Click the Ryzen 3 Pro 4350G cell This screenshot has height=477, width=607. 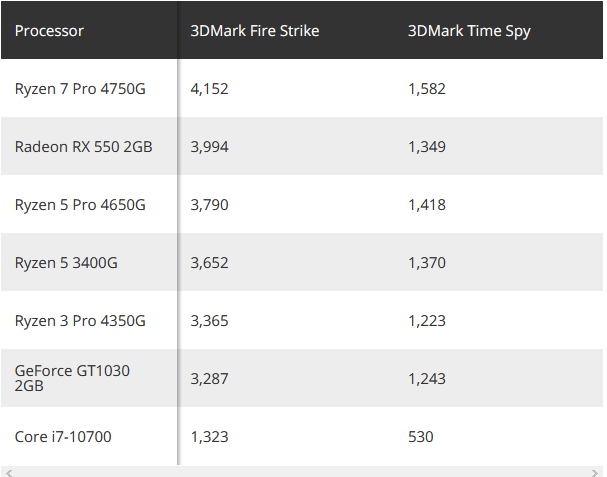point(80,320)
